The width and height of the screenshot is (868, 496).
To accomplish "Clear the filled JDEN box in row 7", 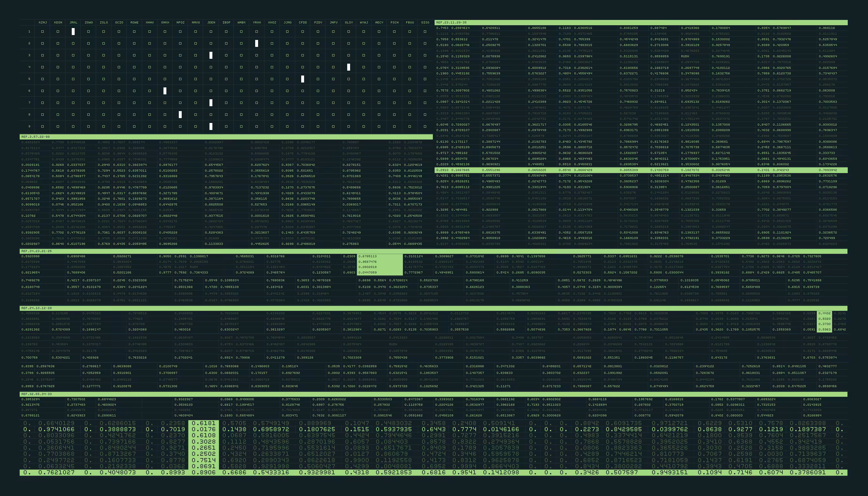I will pyautogui.click(x=211, y=102).
